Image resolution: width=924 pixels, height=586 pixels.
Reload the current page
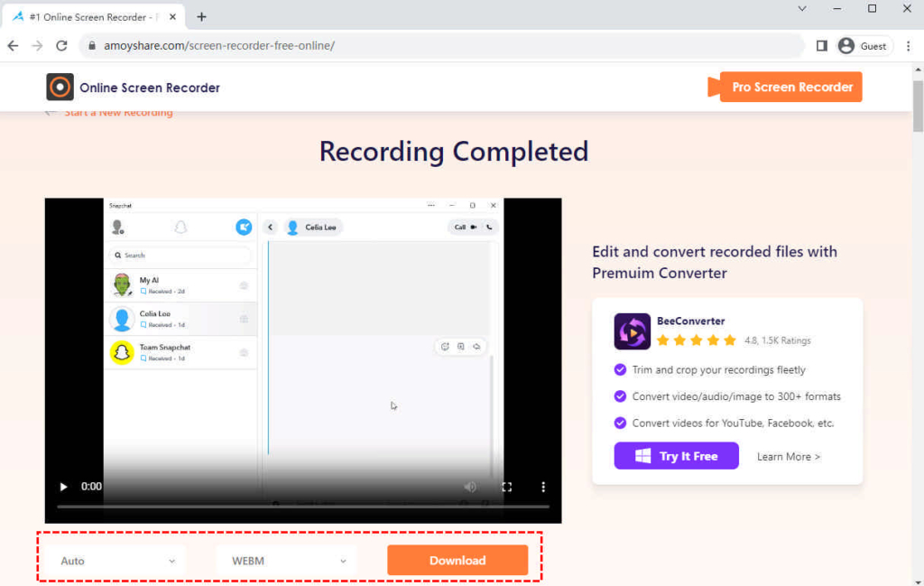pos(61,44)
